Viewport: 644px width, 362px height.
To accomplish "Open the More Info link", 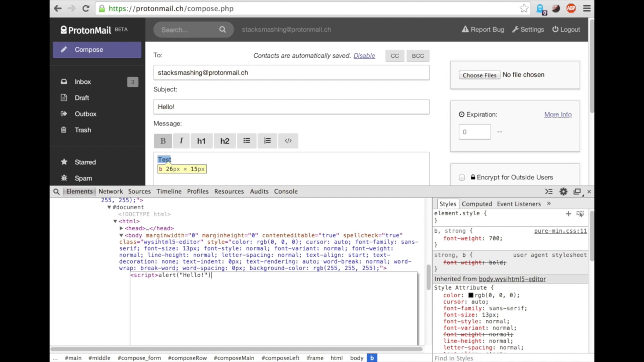I will click(x=558, y=114).
